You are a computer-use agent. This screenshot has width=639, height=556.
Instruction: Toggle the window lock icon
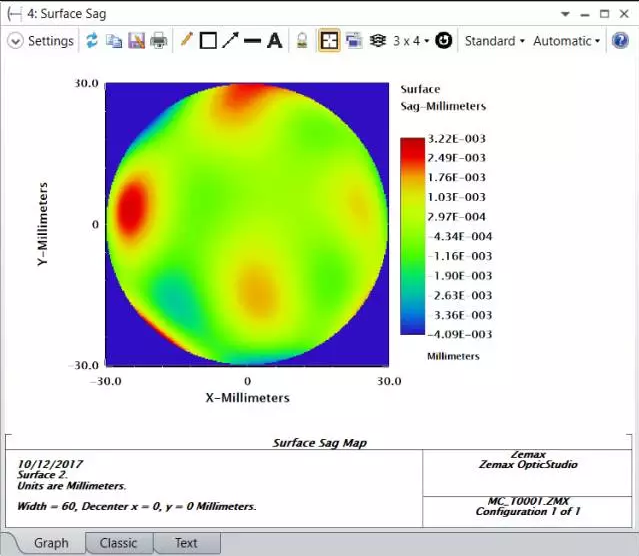[302, 41]
